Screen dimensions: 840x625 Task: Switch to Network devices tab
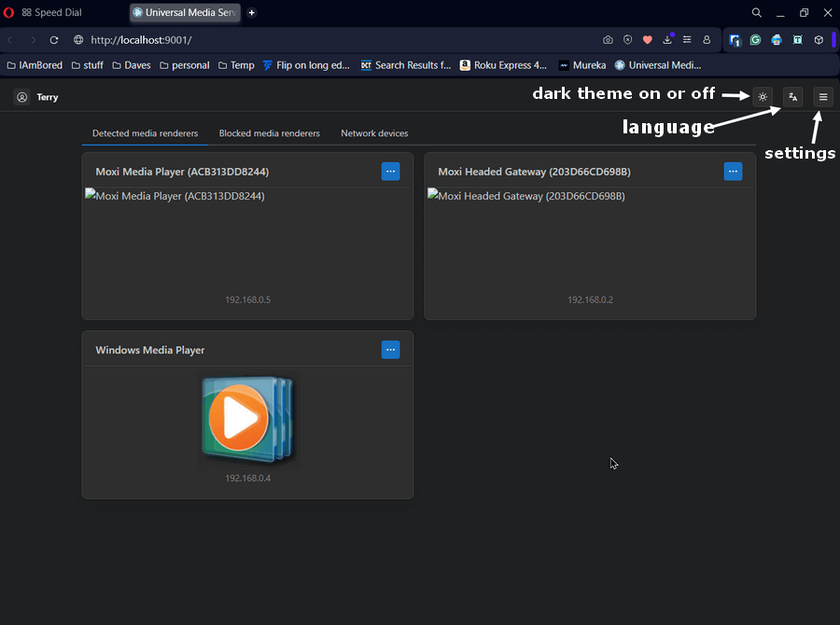374,133
